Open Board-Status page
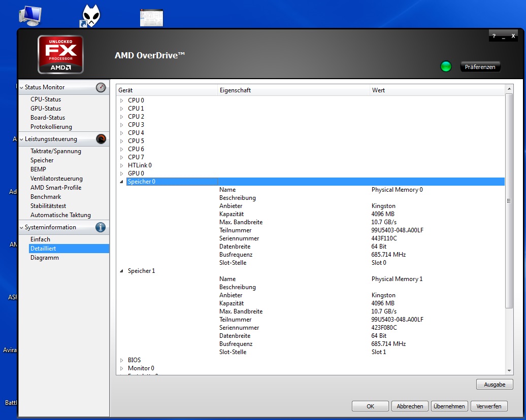Screen dimensions: 526x420 coord(48,118)
